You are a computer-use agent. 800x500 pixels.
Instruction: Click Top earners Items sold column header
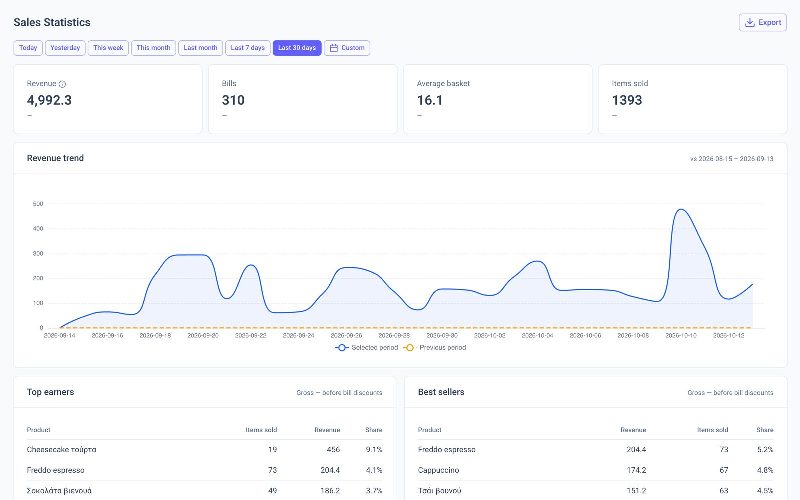coord(261,430)
